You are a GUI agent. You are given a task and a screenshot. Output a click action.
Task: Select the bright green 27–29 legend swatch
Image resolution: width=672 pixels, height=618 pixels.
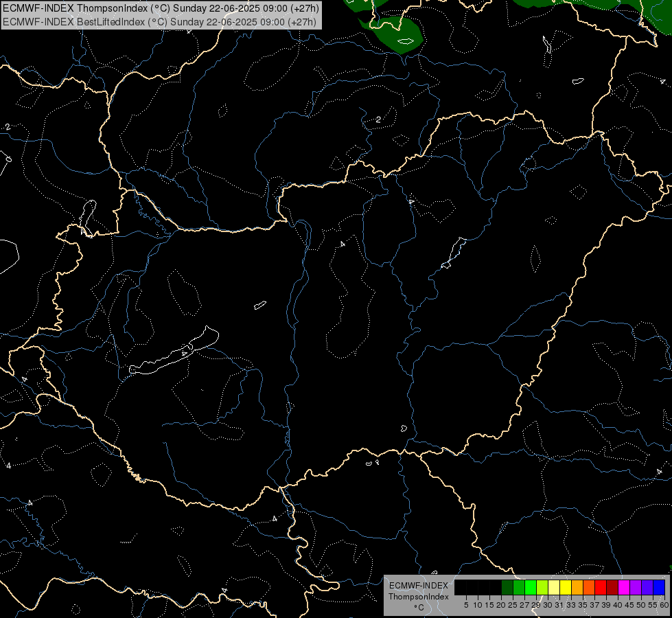tap(531, 587)
